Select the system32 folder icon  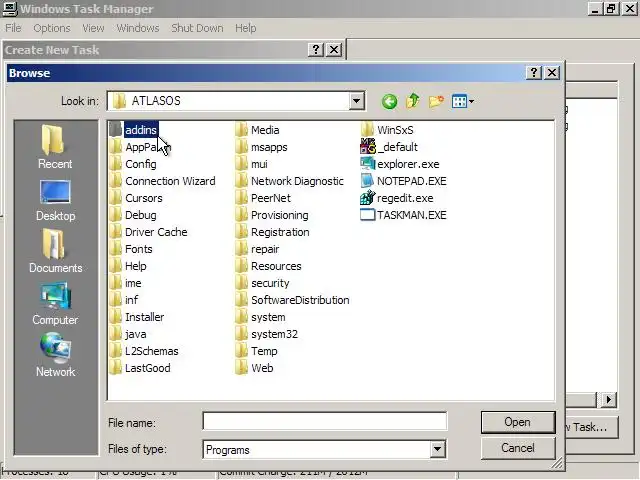[x=242, y=334]
